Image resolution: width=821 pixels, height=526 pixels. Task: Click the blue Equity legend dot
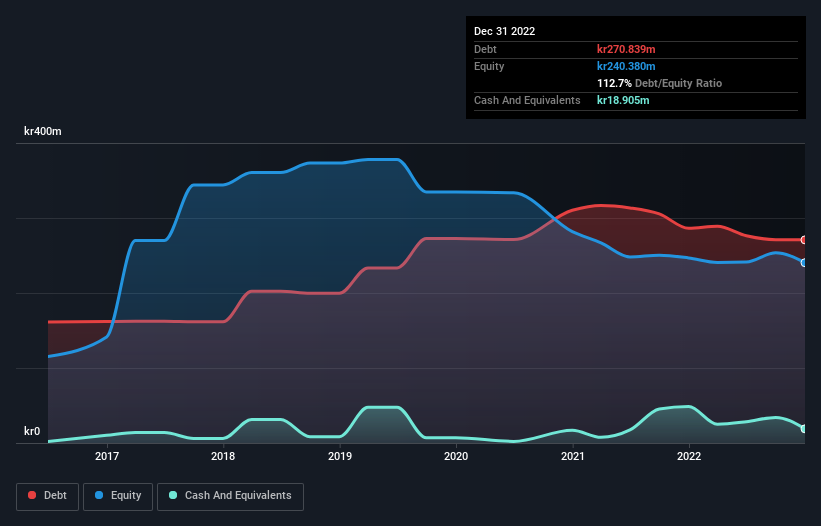pos(99,495)
